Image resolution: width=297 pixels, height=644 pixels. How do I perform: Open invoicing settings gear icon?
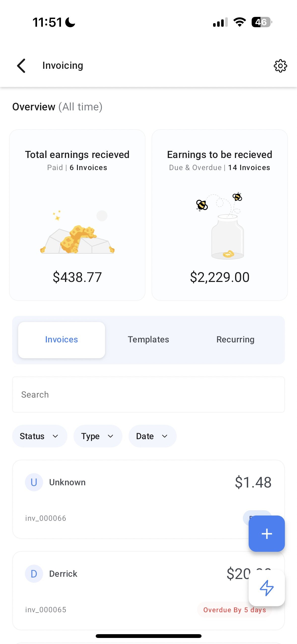[280, 66]
